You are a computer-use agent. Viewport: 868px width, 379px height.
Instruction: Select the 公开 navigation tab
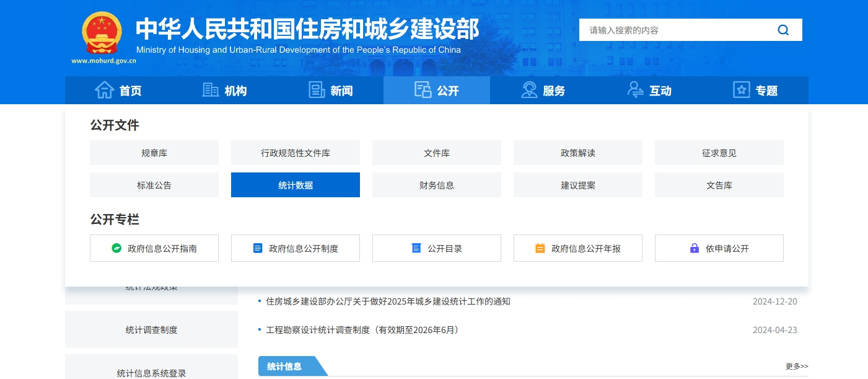[x=437, y=91]
